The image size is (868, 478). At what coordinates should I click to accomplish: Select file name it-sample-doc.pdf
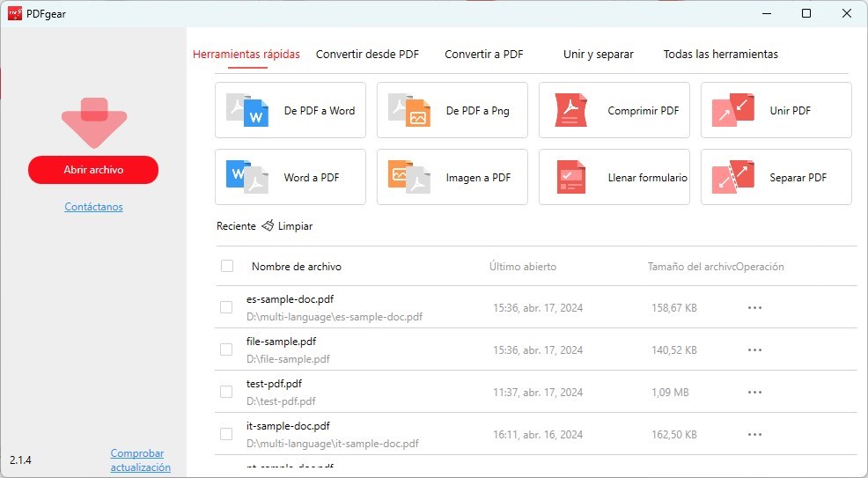(288, 426)
